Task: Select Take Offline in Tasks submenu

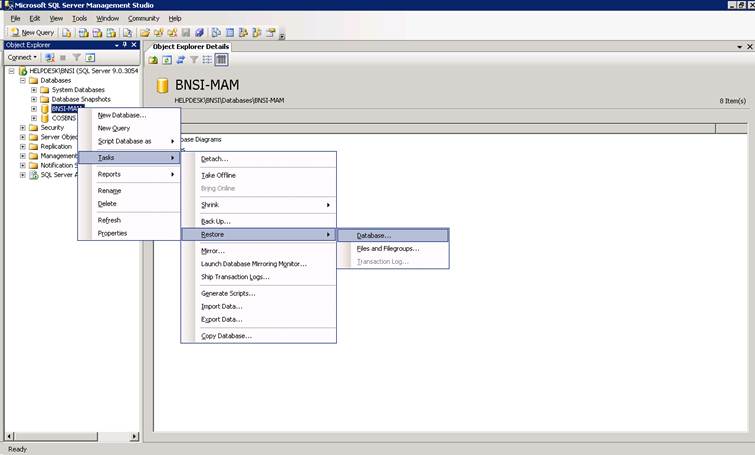Action: tap(259, 175)
